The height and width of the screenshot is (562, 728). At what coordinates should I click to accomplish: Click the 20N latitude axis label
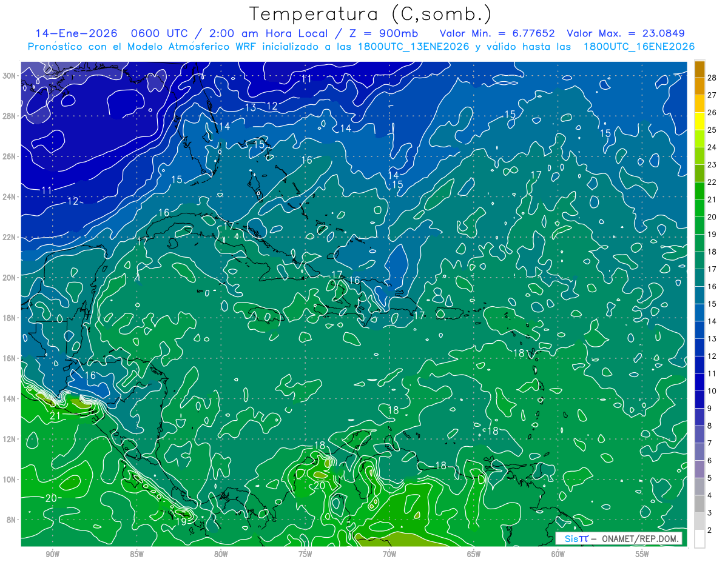[10, 278]
